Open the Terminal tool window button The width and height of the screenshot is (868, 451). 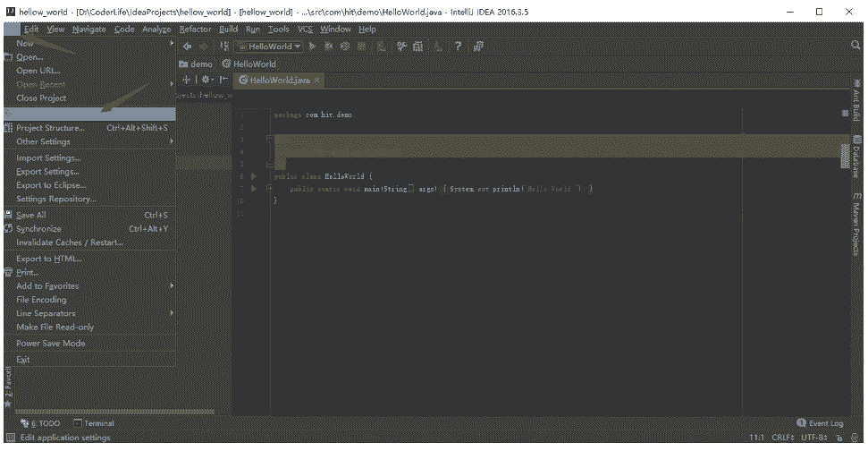tap(95, 423)
